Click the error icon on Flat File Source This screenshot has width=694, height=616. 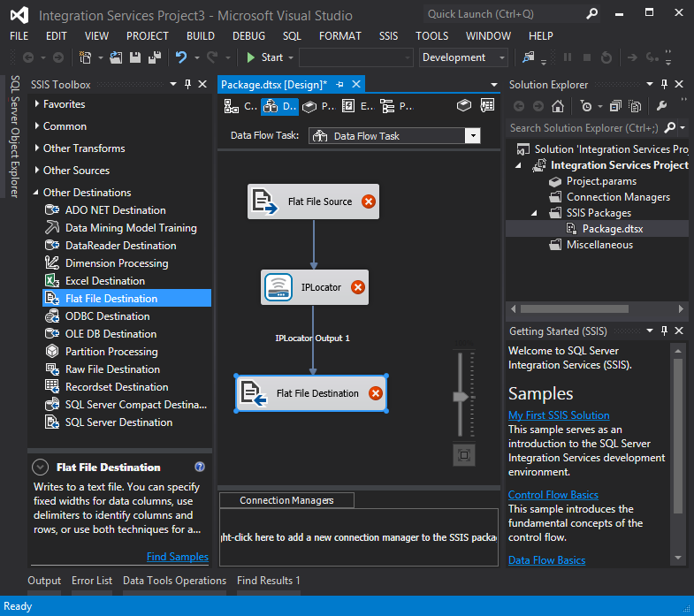369,202
